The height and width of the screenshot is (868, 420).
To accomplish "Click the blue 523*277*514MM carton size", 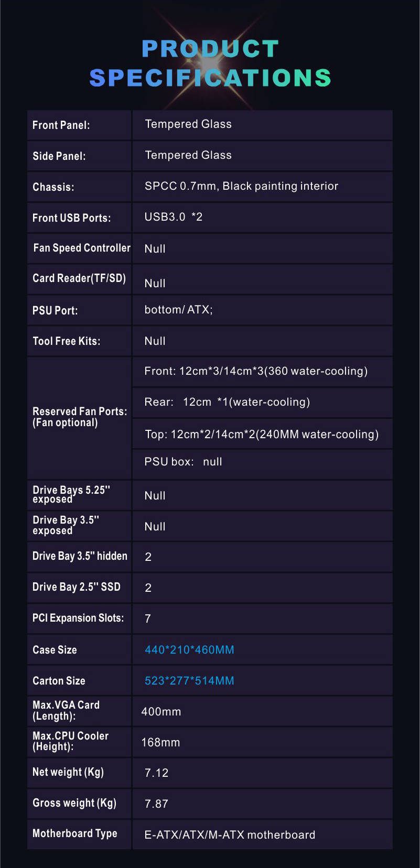I will click(189, 681).
